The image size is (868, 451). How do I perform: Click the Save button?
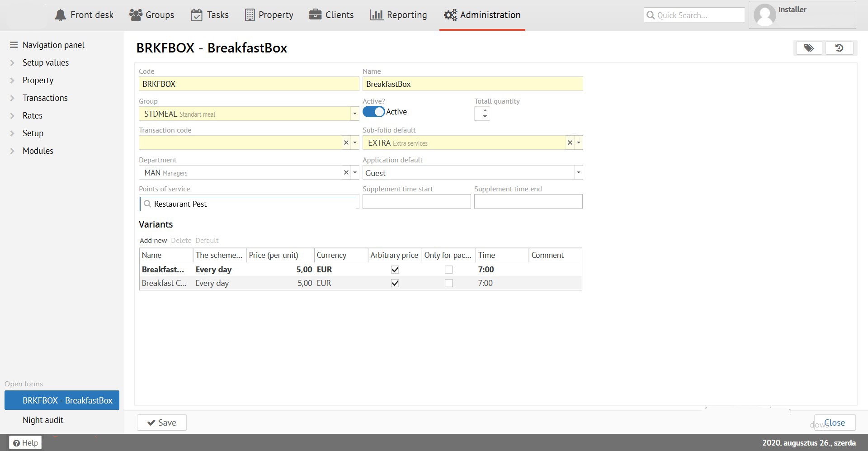[x=162, y=423]
